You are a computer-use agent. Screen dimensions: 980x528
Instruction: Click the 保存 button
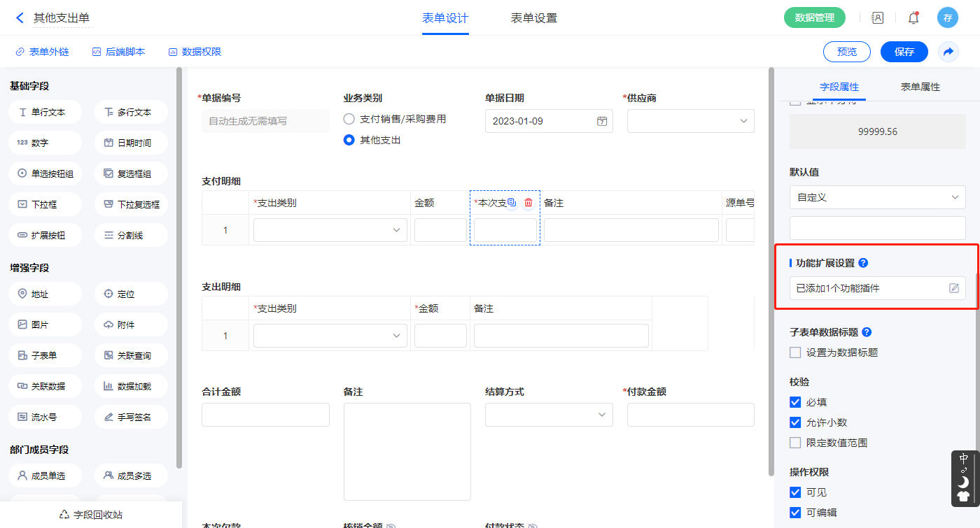coord(904,52)
